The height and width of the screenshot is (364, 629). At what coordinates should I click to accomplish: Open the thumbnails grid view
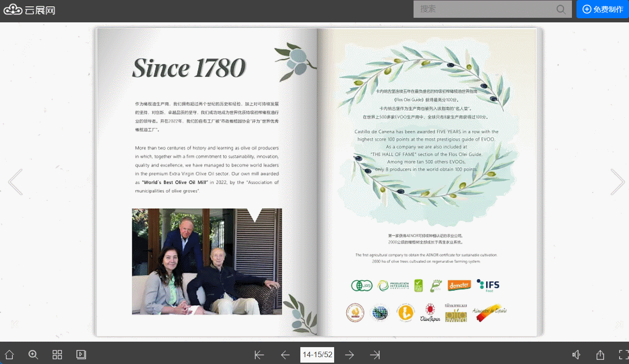point(57,355)
